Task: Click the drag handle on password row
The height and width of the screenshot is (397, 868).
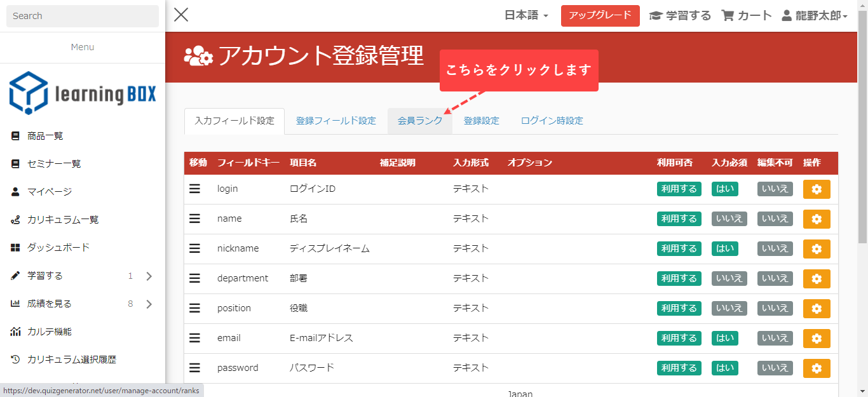Action: click(x=194, y=368)
